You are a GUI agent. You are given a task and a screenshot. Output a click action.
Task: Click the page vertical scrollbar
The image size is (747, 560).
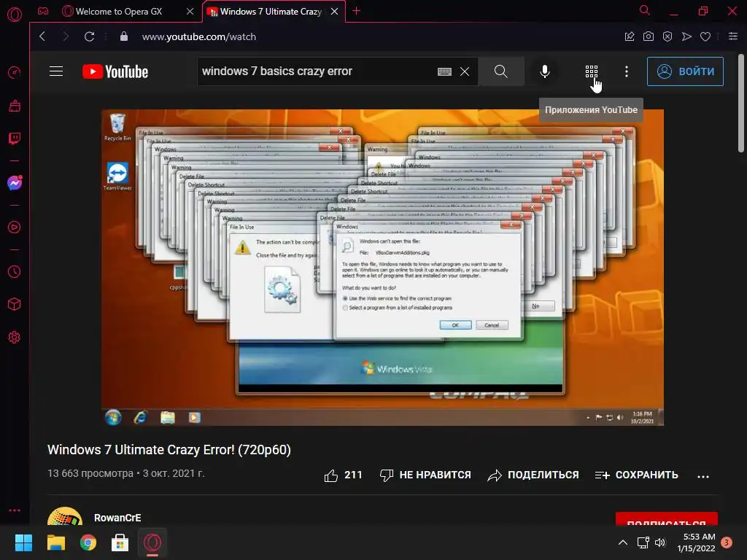(x=741, y=104)
